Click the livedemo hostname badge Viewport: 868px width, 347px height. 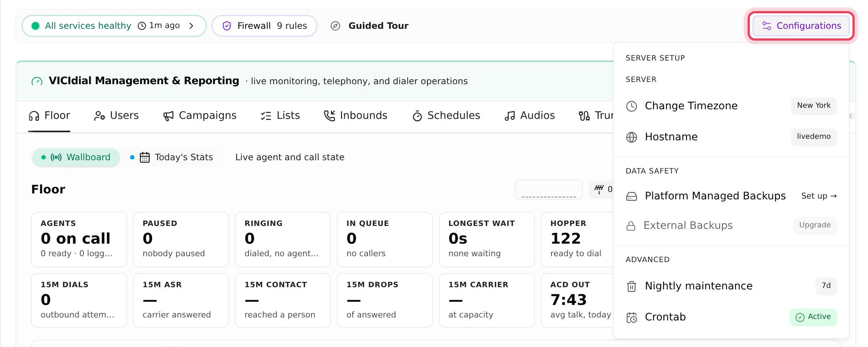(814, 137)
